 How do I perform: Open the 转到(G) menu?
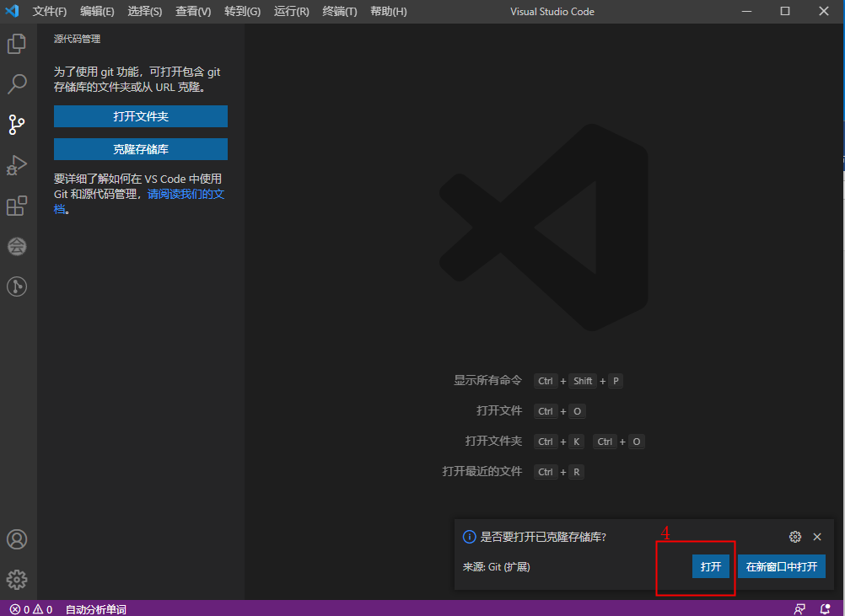(243, 11)
